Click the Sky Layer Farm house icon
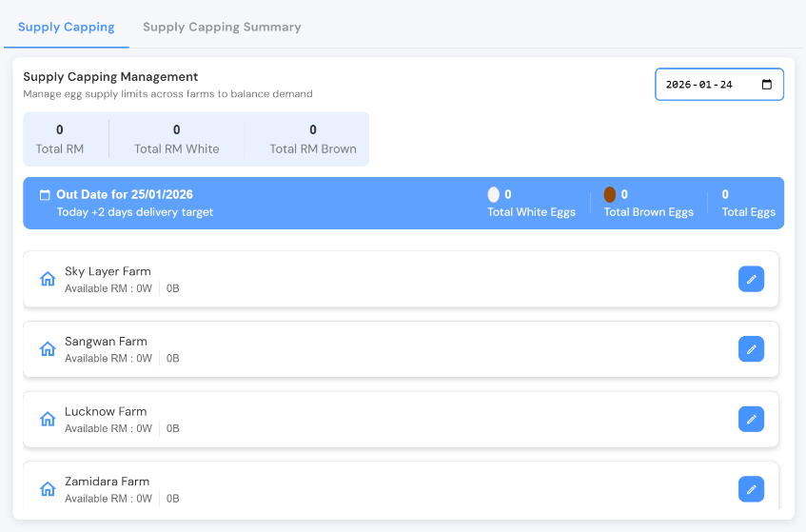The image size is (806, 532). tap(48, 279)
